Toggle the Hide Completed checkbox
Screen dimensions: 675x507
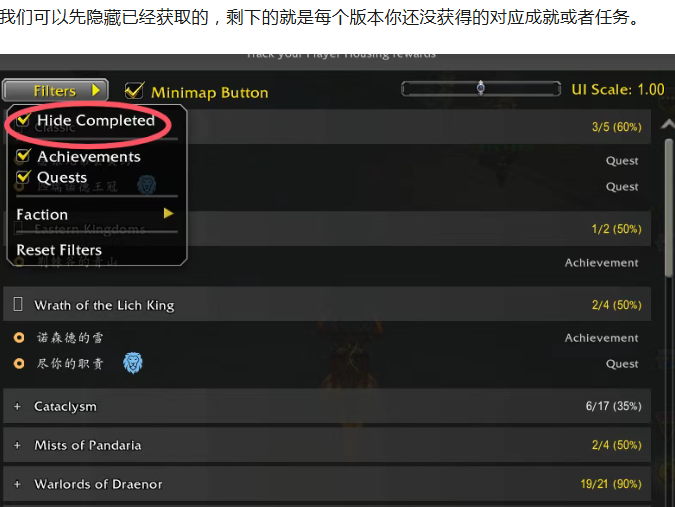[x=23, y=120]
